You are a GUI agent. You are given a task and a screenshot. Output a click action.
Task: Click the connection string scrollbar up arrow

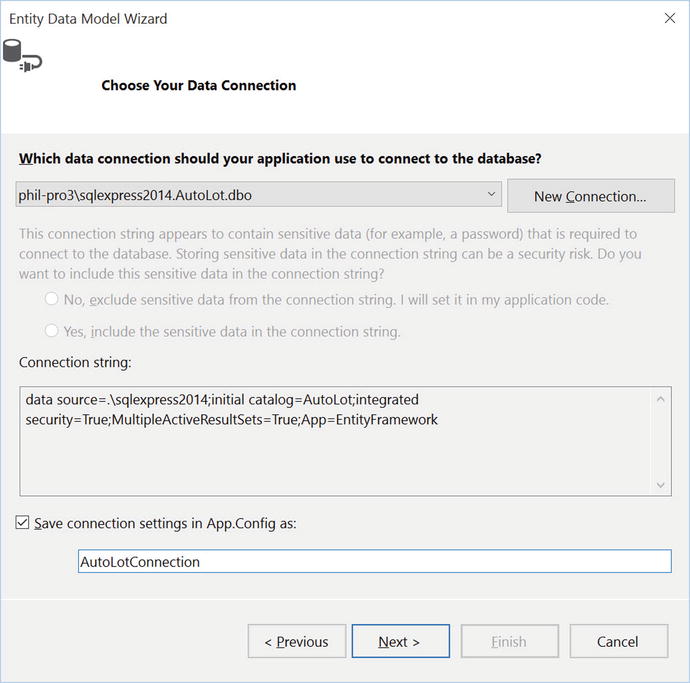tap(661, 399)
